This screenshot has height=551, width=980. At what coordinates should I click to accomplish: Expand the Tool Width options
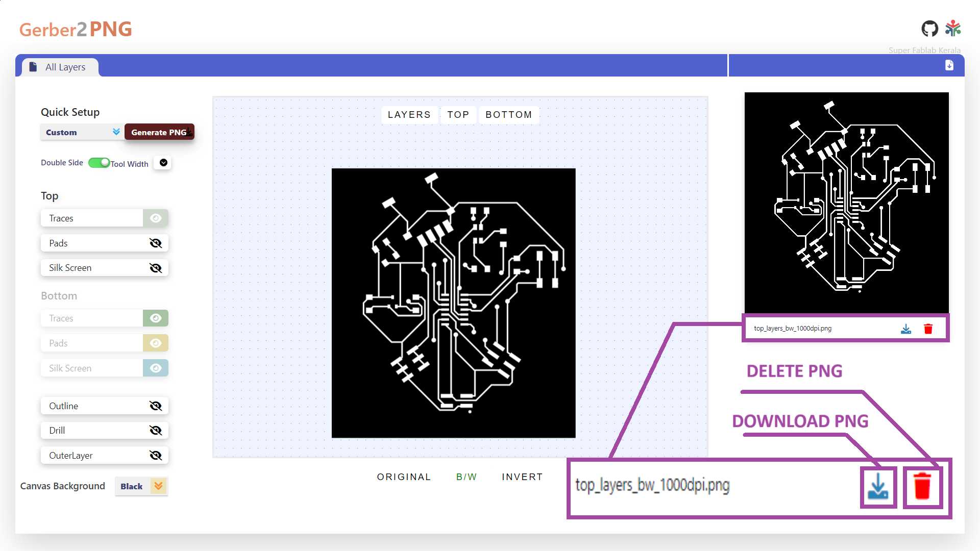point(163,163)
